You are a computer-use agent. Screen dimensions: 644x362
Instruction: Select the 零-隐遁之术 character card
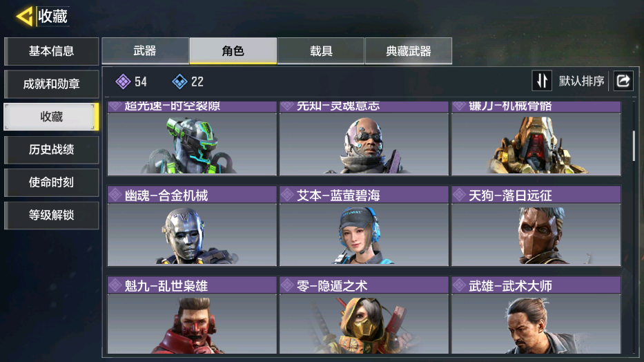(364, 315)
